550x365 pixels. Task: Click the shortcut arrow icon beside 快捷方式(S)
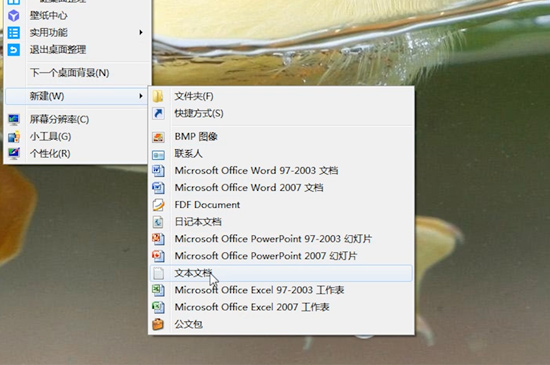[x=158, y=113]
